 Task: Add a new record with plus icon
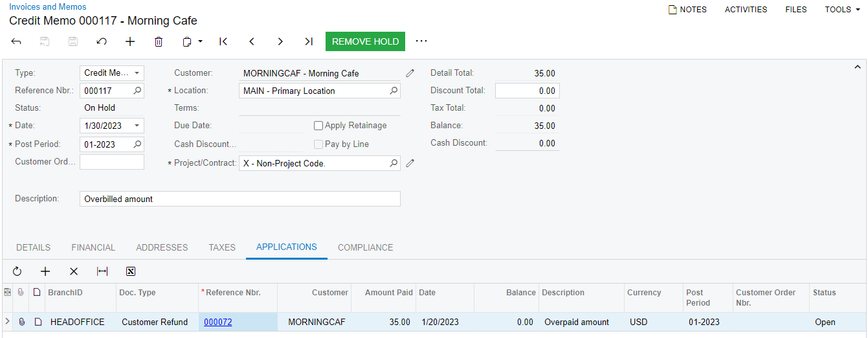(x=130, y=41)
